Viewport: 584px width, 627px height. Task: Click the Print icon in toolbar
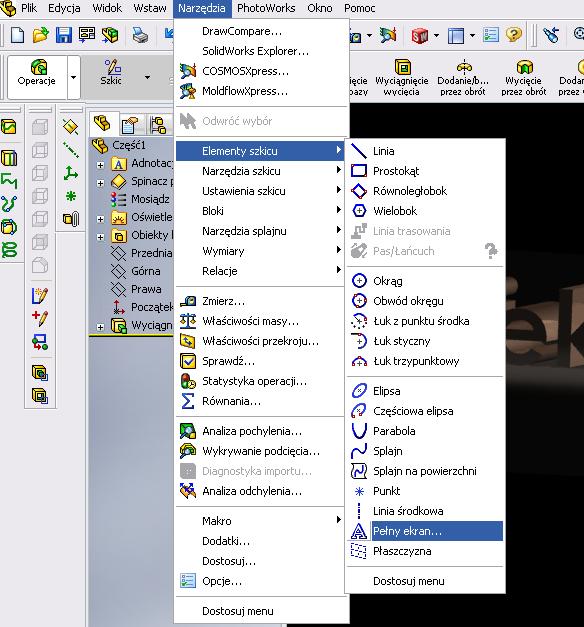pos(140,35)
